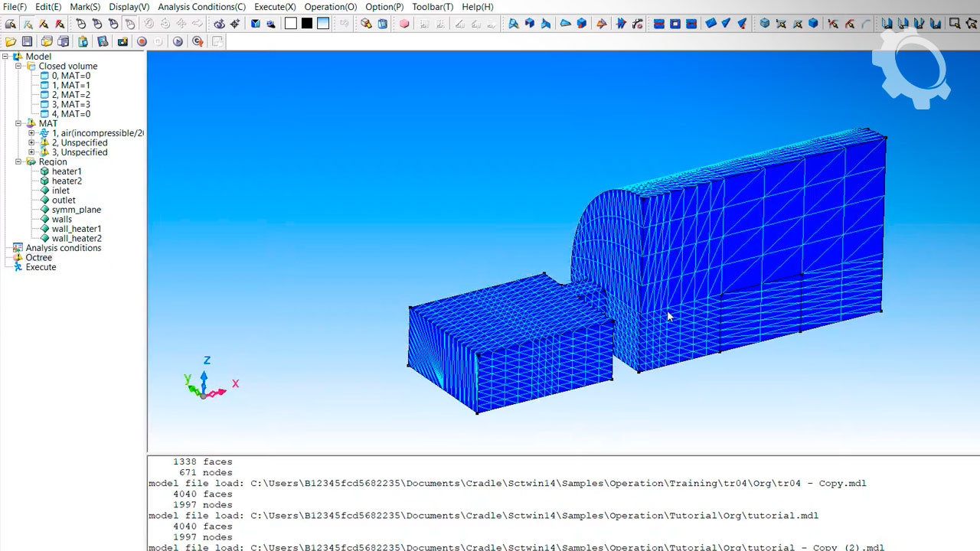Open the Analysis Conditions(C) menu

[x=201, y=7]
